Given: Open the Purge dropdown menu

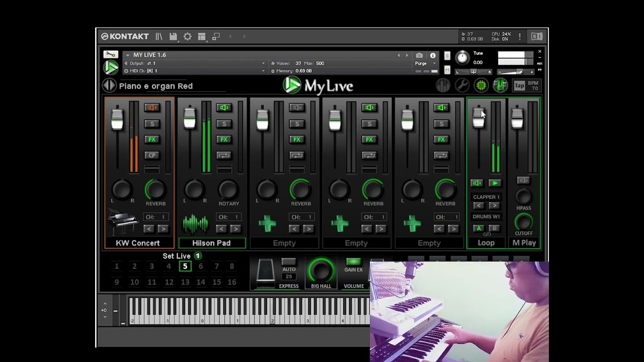Looking at the screenshot, I should pyautogui.click(x=425, y=63).
